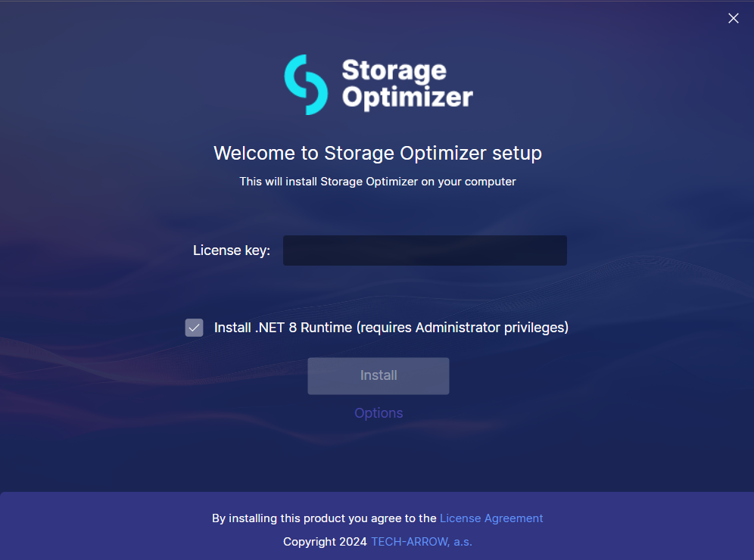Click inside the License key field
The width and height of the screenshot is (754, 560).
coord(425,250)
